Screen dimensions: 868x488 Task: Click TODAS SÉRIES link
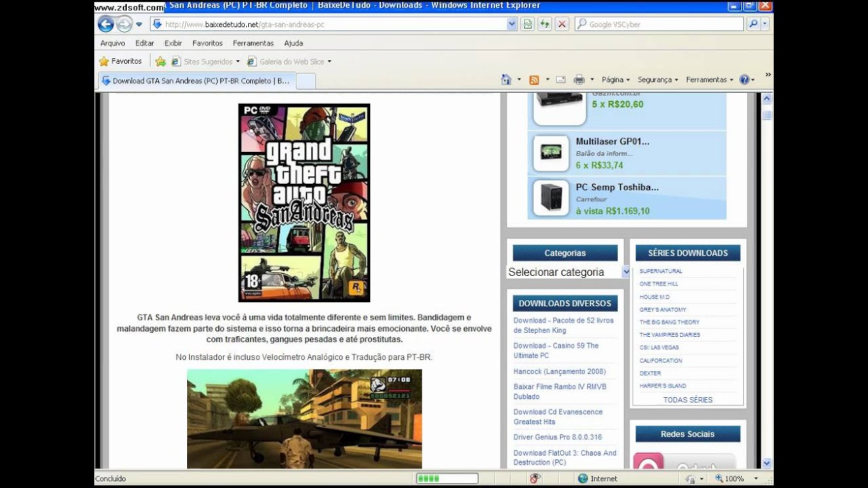point(688,400)
